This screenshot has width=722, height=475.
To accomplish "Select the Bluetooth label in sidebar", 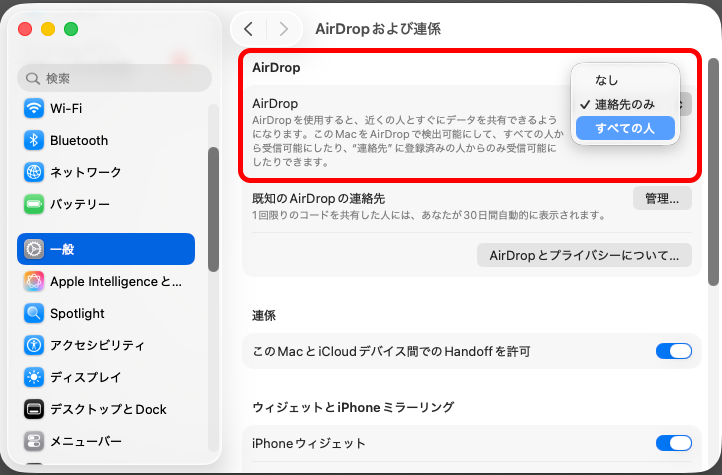I will 79,140.
